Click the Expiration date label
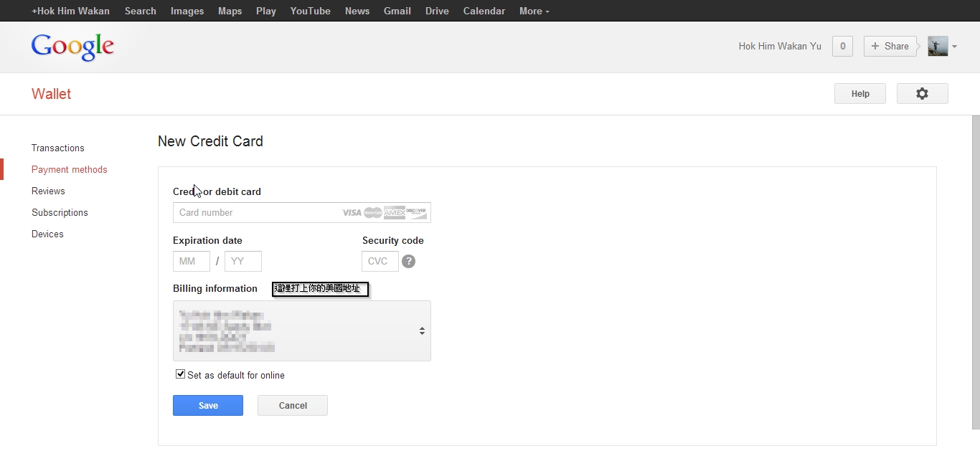The height and width of the screenshot is (461, 980). click(207, 240)
